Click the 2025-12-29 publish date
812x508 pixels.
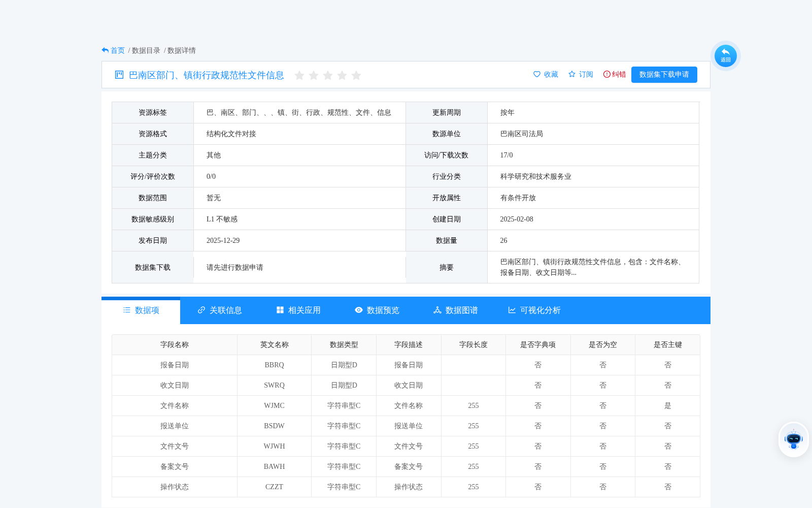[223, 241]
